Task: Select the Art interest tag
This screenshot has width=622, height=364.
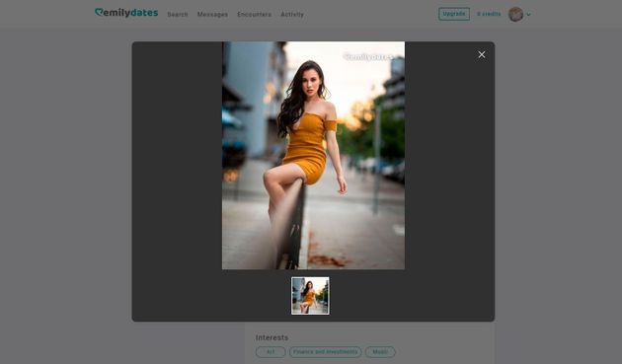Action: tap(271, 352)
